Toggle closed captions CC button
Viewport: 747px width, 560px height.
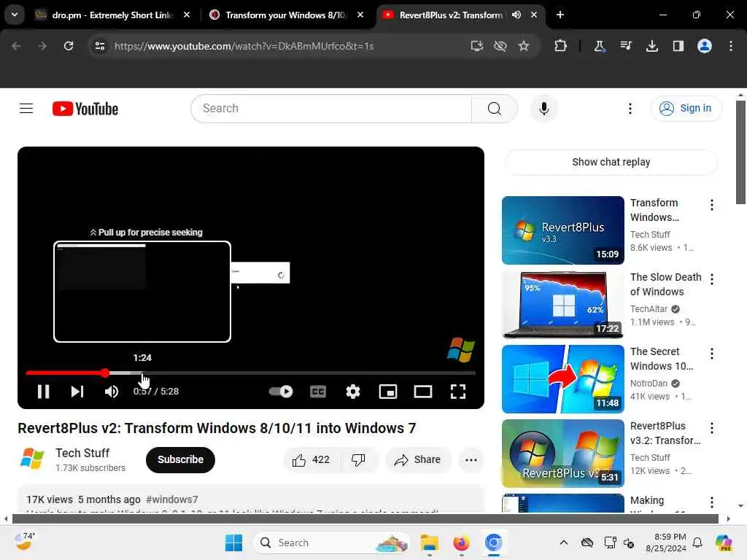point(318,392)
